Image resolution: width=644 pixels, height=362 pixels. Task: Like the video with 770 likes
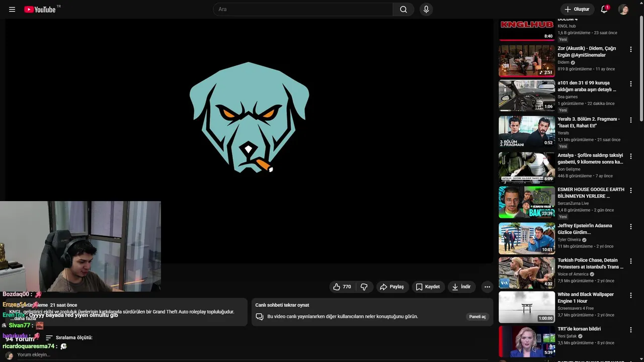point(342,287)
